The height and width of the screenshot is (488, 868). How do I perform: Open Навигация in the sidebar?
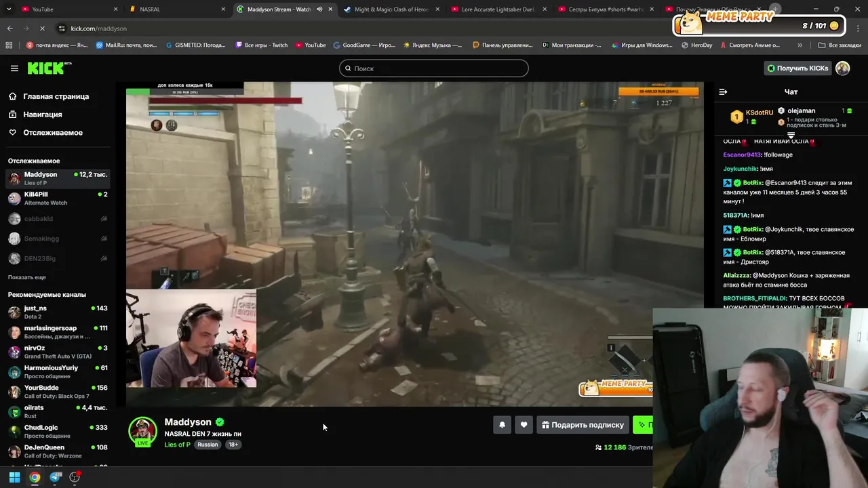(x=42, y=115)
